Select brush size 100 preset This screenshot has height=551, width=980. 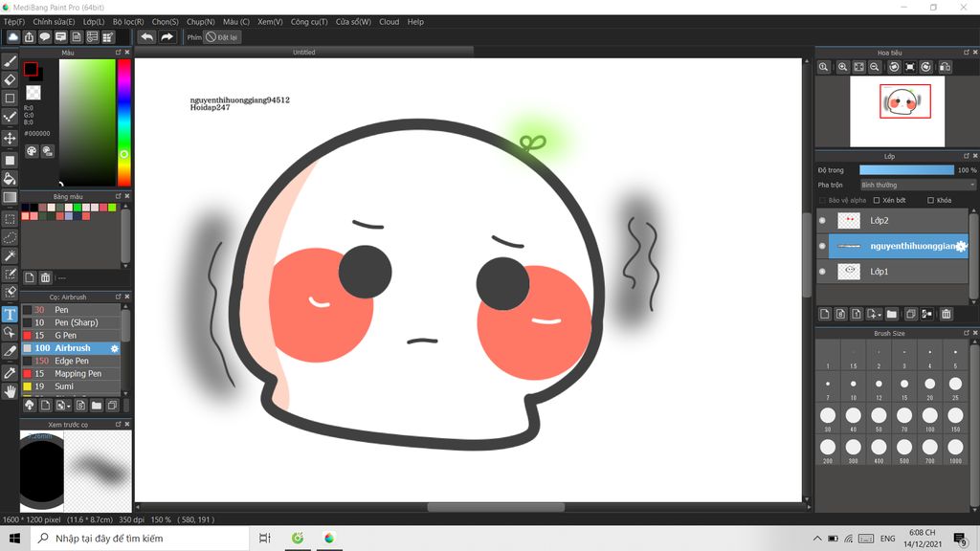[929, 416]
